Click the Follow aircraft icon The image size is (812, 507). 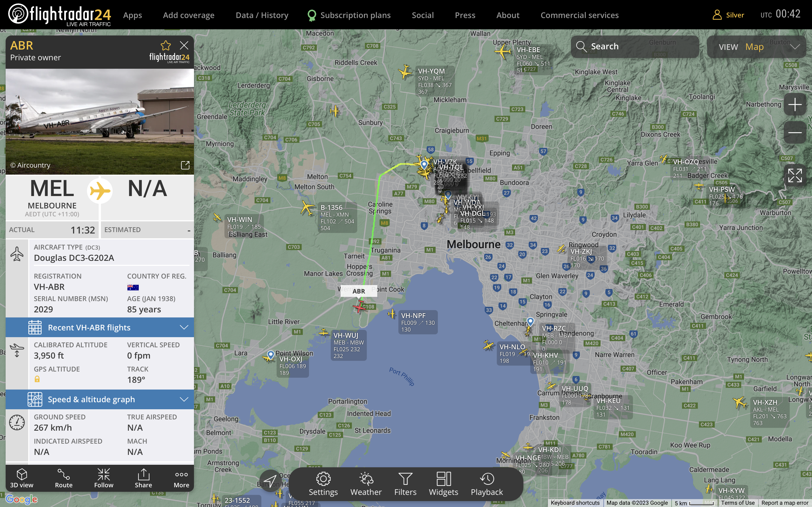click(103, 478)
